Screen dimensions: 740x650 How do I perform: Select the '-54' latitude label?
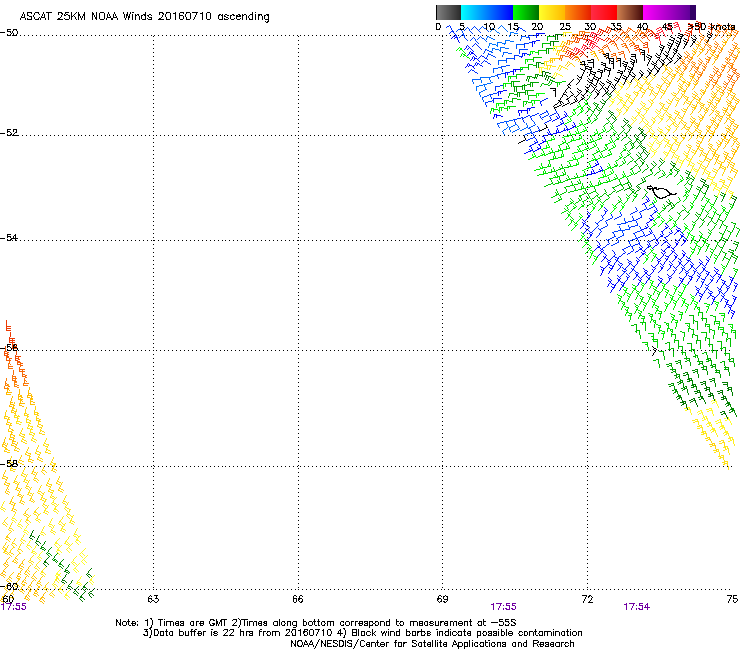tap(9, 237)
